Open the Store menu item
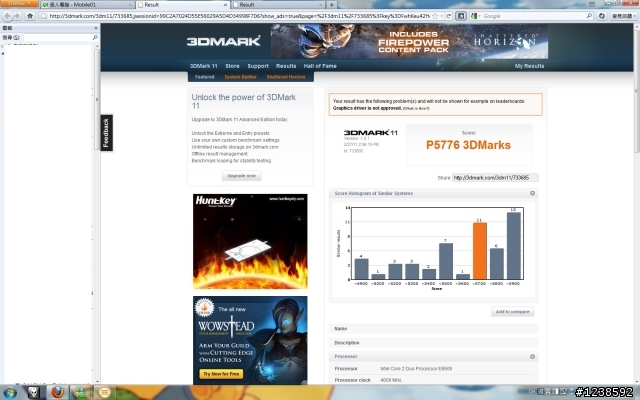Viewport: 640px width, 400px height. coord(232,66)
